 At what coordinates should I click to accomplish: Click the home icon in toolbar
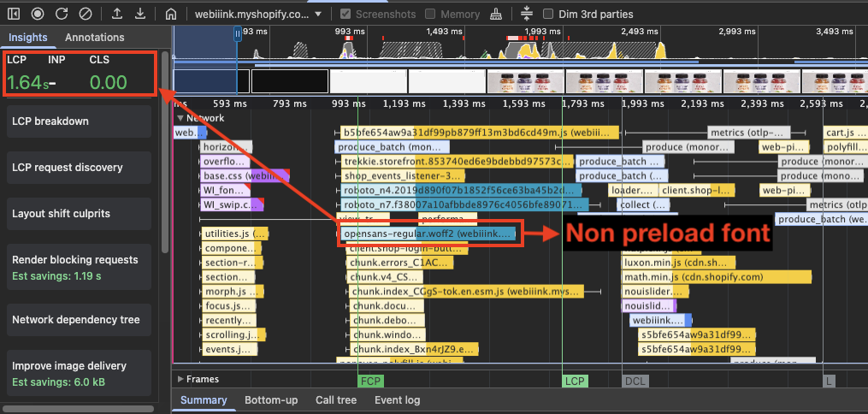(171, 14)
